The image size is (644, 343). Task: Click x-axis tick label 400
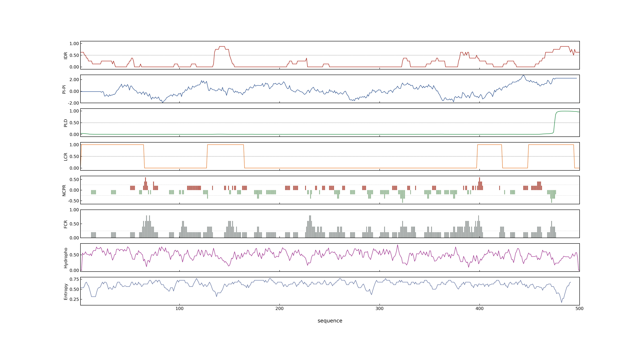[480, 309]
